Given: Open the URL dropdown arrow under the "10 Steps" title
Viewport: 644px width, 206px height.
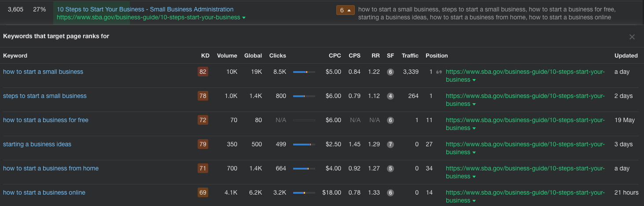Looking at the screenshot, I should pos(244,18).
